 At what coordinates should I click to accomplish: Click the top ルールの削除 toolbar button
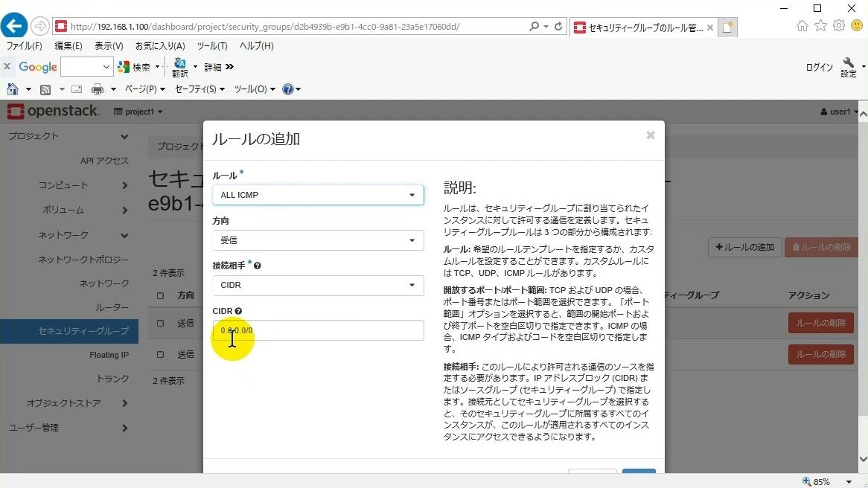[x=821, y=247]
